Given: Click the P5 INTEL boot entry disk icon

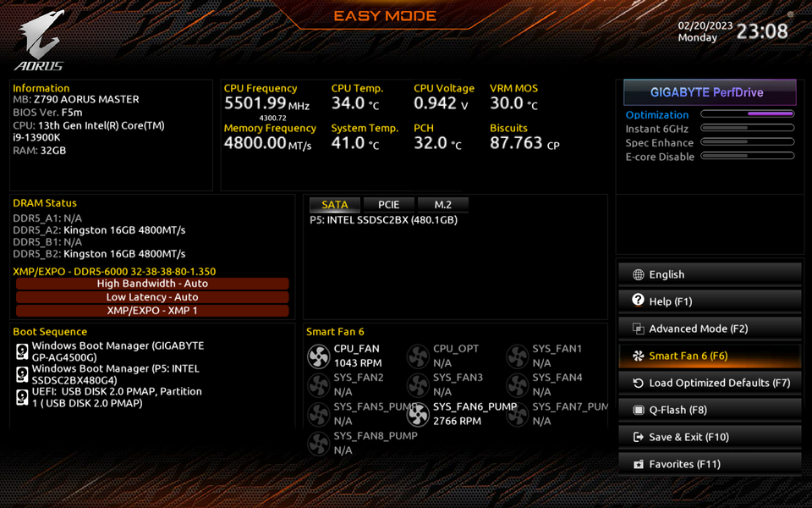Looking at the screenshot, I should click(22, 374).
